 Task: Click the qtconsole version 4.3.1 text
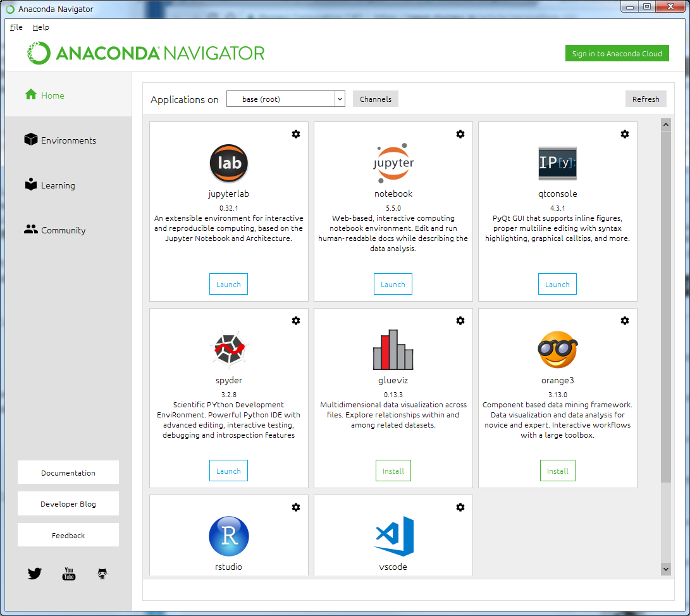coord(558,207)
